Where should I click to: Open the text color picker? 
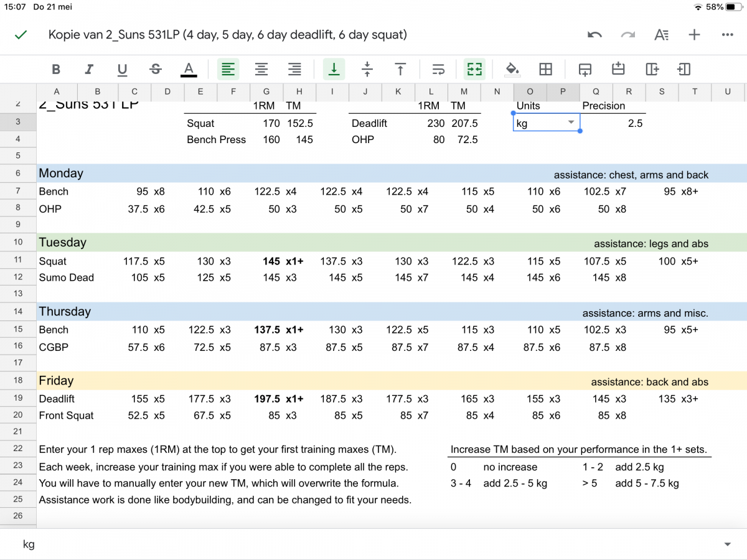(189, 69)
